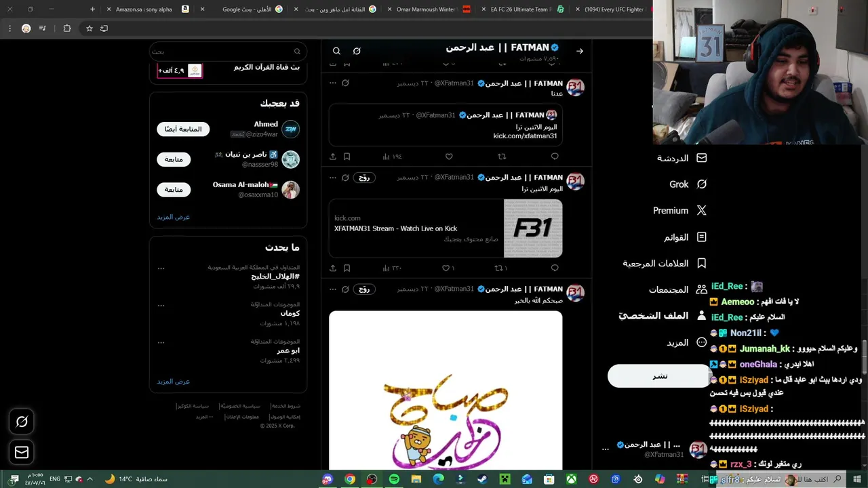Click the search field labeled بحث
Viewport: 868px width, 488px height.
[x=229, y=52]
